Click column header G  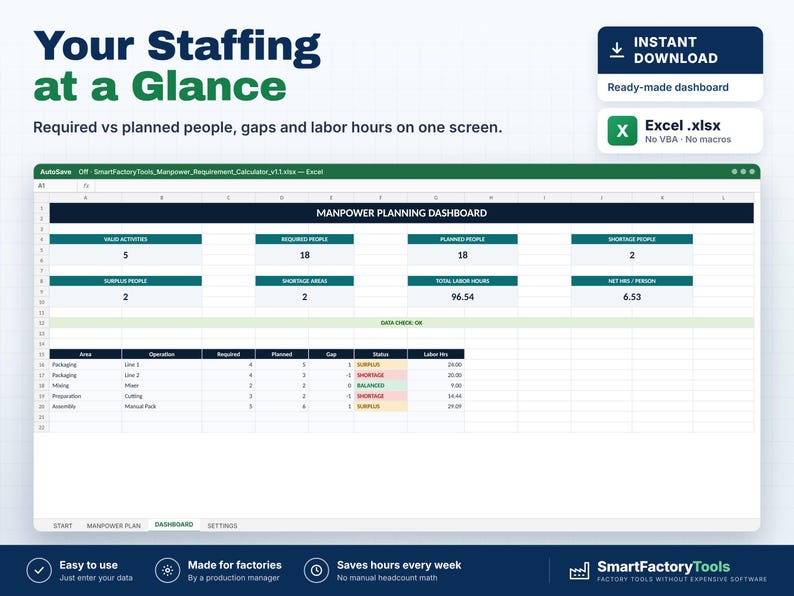click(435, 197)
